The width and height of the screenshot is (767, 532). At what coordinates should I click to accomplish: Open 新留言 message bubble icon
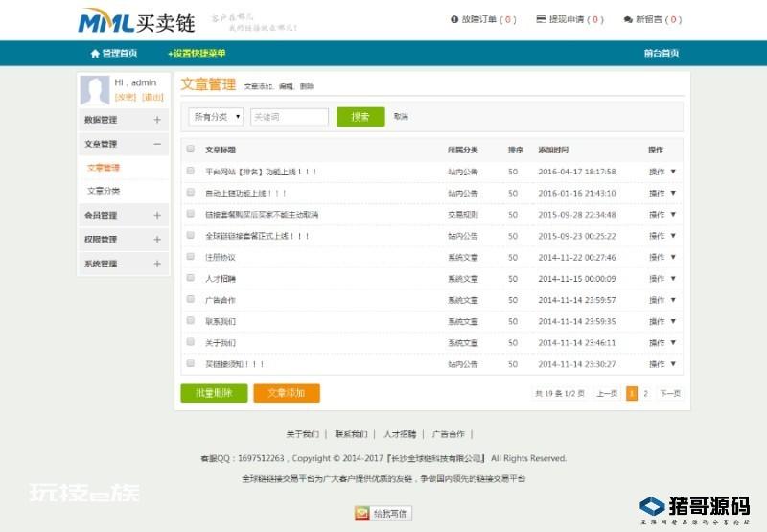[x=627, y=19]
